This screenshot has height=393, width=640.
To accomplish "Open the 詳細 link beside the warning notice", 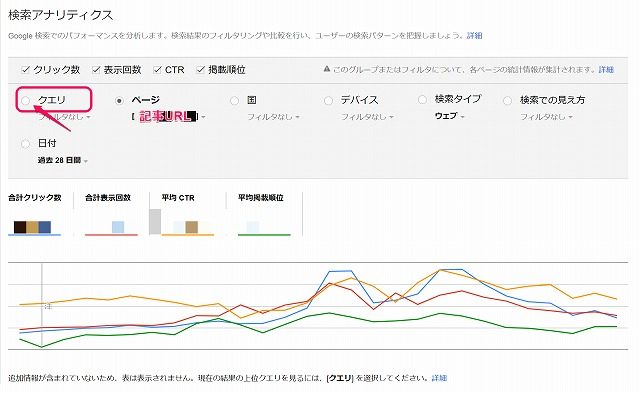I will (606, 69).
